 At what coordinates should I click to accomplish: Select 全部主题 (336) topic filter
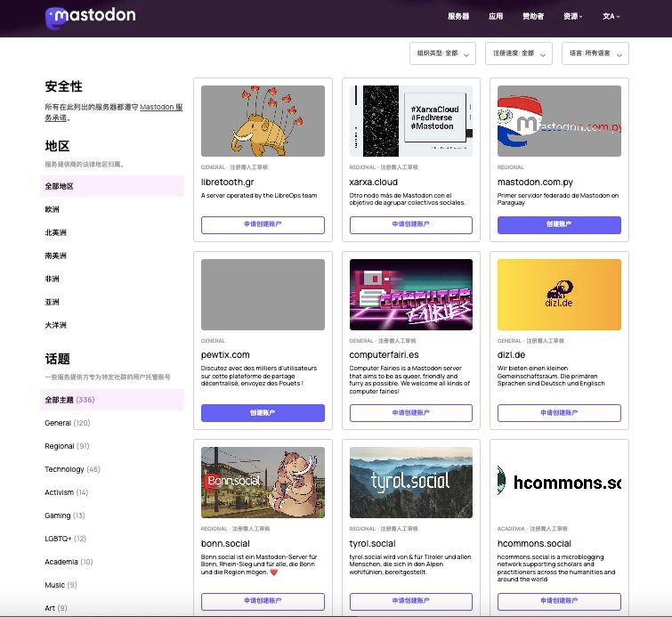click(x=112, y=400)
